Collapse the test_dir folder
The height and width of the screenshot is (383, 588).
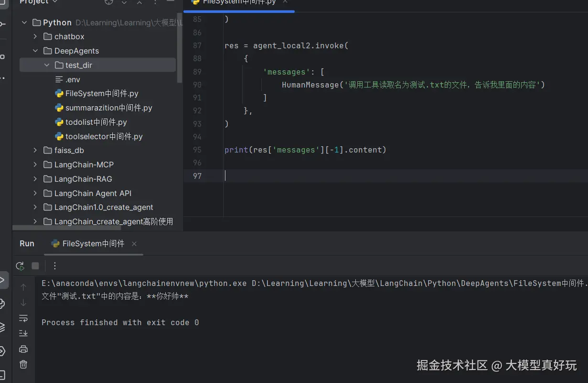click(x=47, y=65)
